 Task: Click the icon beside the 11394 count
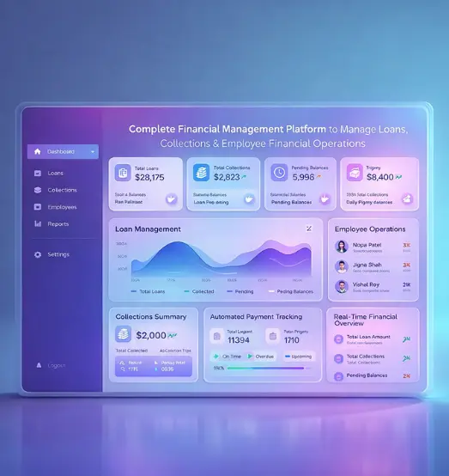point(217,336)
